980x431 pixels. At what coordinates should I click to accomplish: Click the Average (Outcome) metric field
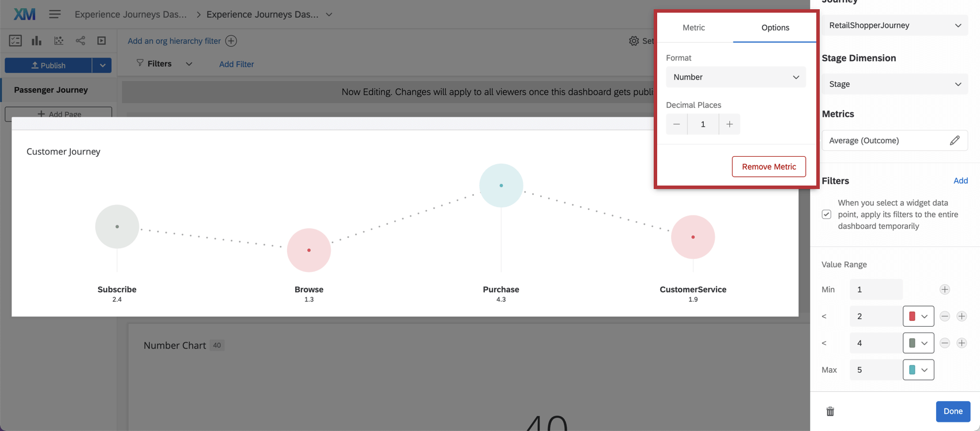pyautogui.click(x=895, y=141)
